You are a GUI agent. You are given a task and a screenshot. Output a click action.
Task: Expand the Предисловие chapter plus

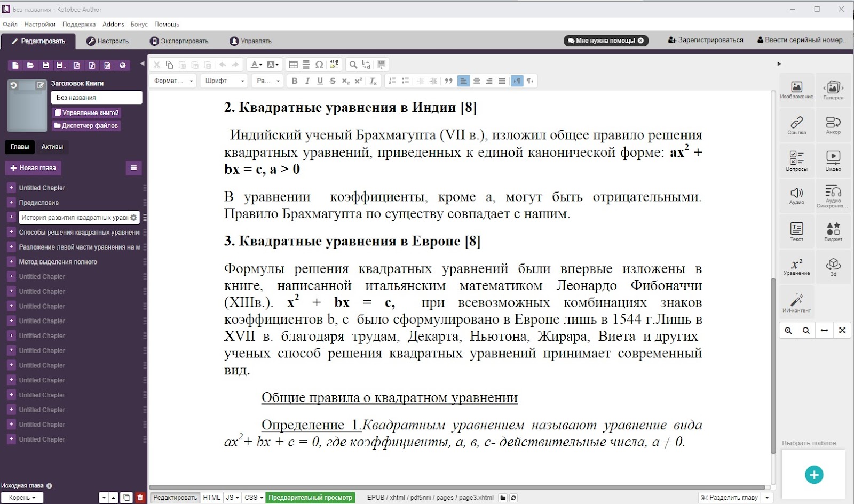click(11, 203)
